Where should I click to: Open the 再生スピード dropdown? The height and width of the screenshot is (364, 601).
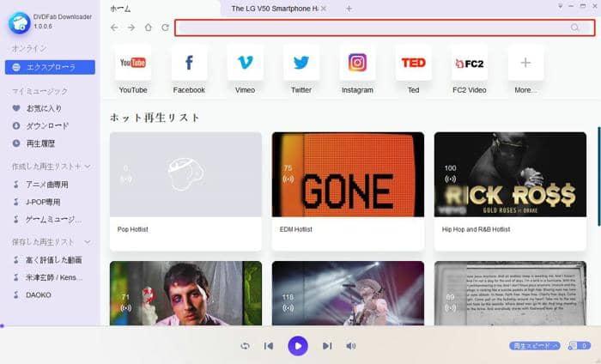(x=534, y=346)
